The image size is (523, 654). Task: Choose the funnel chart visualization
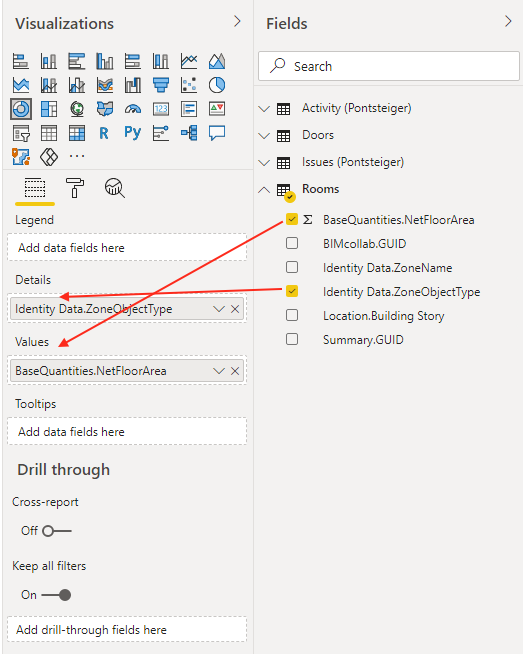(161, 86)
